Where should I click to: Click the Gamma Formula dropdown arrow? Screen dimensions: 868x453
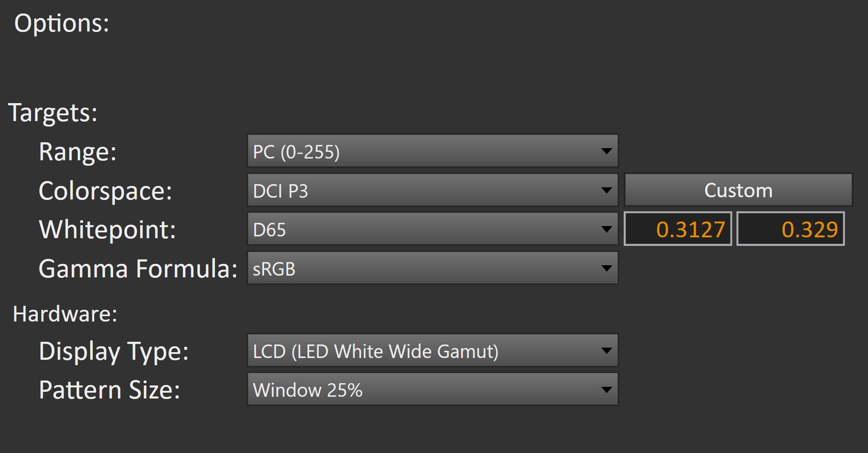point(607,268)
